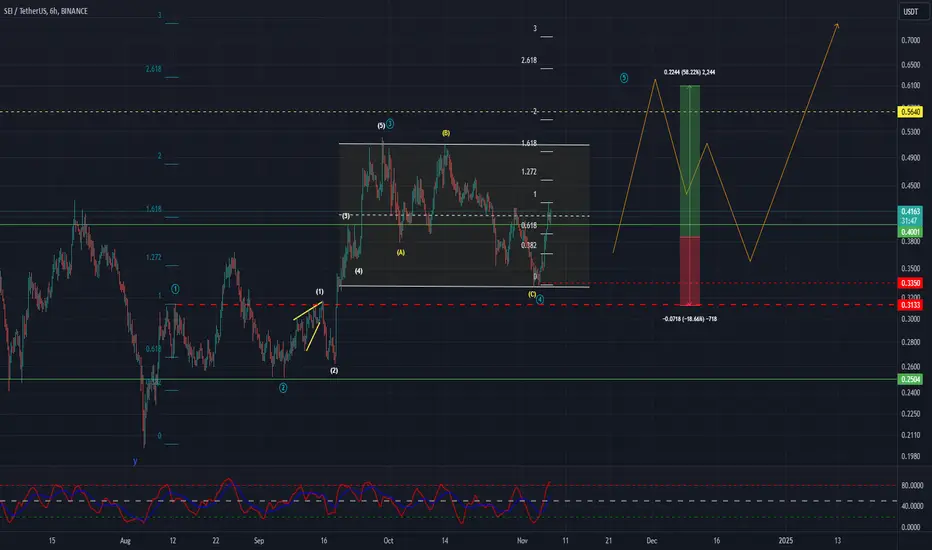Click the red 0.3350 price label

coord(910,283)
